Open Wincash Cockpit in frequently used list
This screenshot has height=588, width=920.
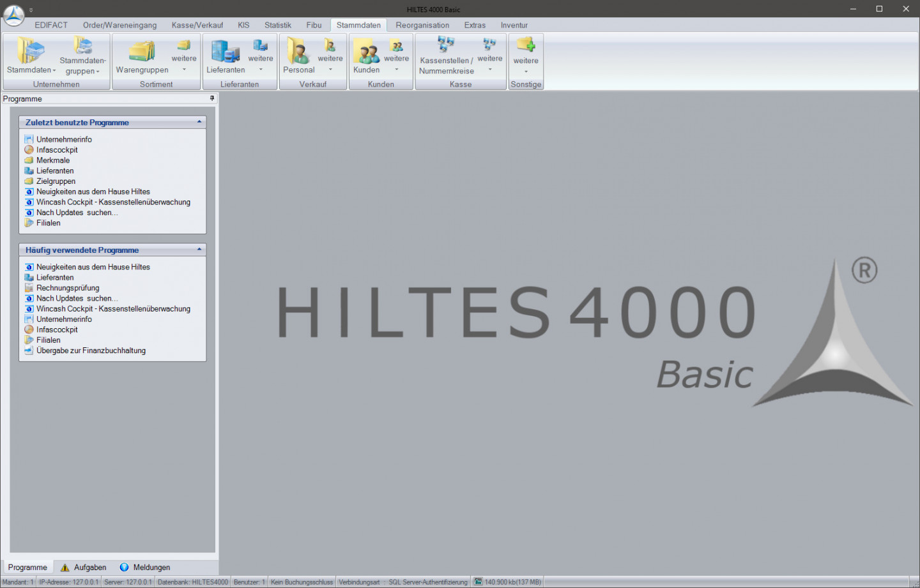(113, 308)
